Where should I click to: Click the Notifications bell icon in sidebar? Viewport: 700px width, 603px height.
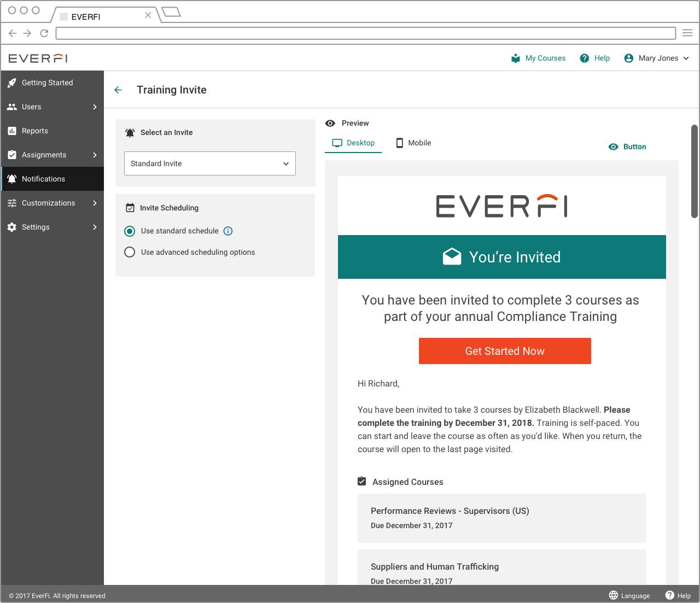pyautogui.click(x=12, y=179)
